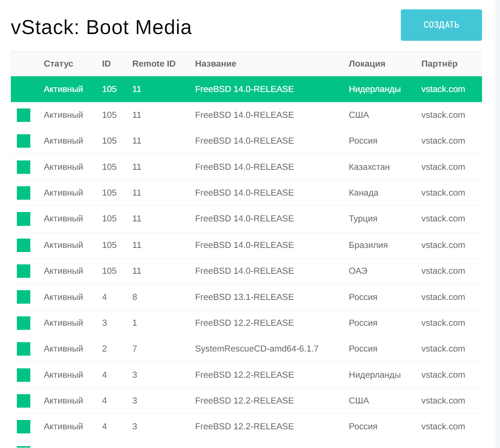500x448 pixels.
Task: Click vstack.com in the Турция row
Action: pyautogui.click(x=443, y=218)
